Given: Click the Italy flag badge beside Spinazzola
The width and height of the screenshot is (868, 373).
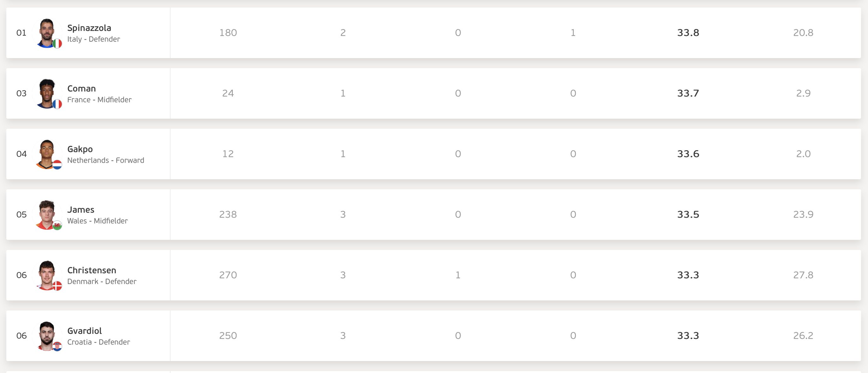Looking at the screenshot, I should [57, 44].
